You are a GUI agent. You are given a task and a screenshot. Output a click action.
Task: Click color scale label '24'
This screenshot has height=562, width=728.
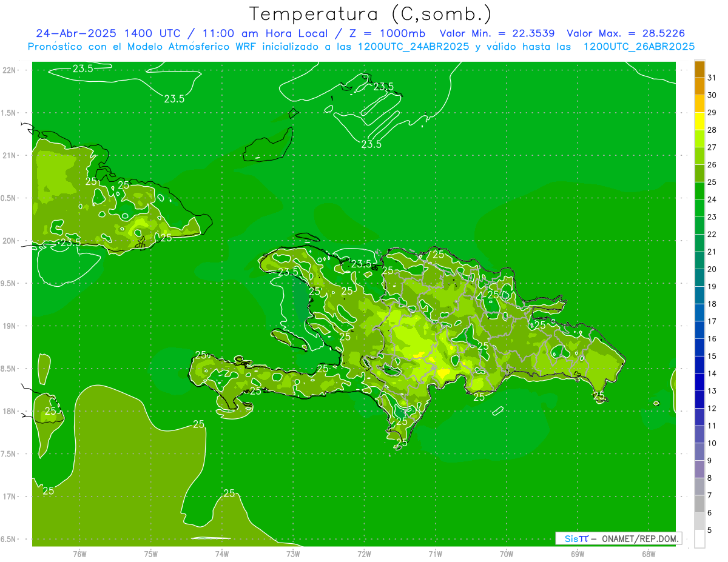(x=712, y=199)
